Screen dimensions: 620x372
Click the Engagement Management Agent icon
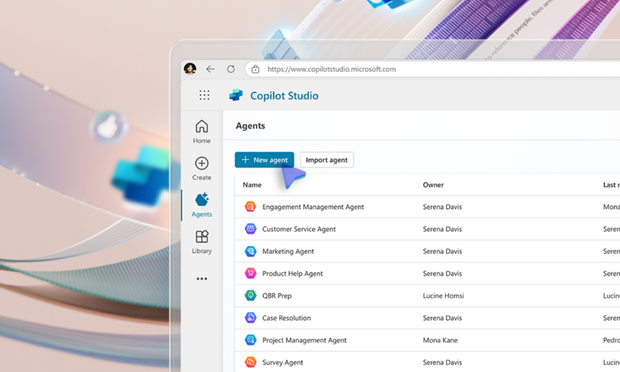click(x=250, y=206)
